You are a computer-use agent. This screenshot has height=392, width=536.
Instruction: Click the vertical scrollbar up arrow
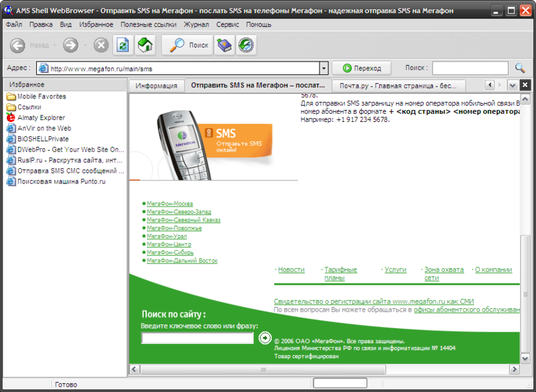[x=525, y=99]
